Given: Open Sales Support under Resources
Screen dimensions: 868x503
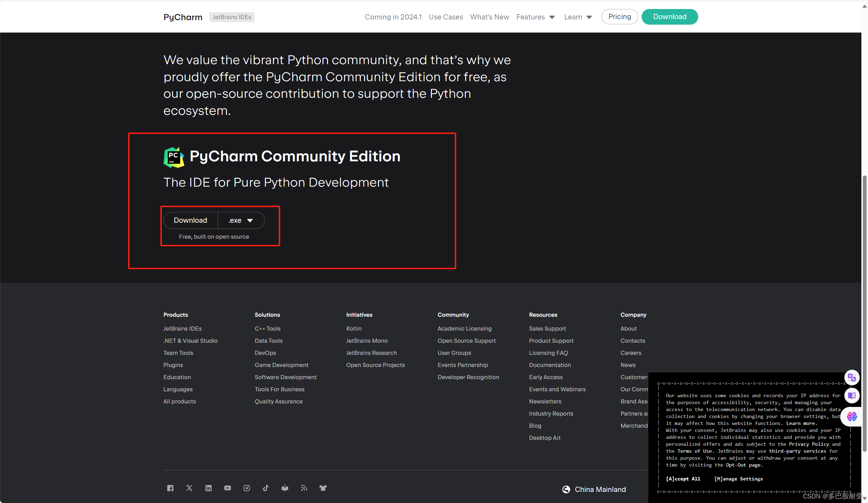Looking at the screenshot, I should [547, 329].
